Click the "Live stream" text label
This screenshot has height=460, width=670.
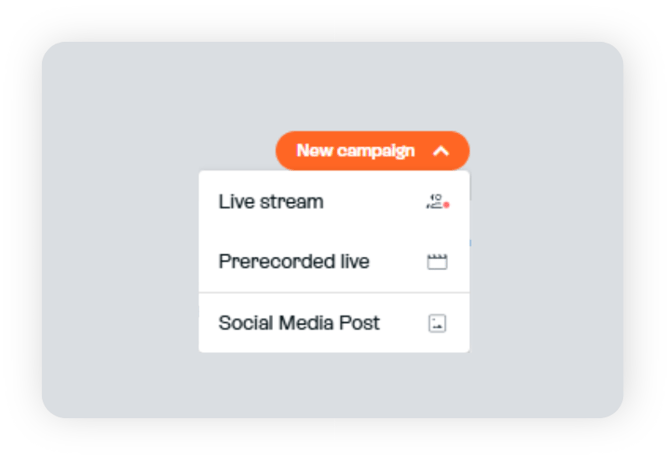[271, 202]
